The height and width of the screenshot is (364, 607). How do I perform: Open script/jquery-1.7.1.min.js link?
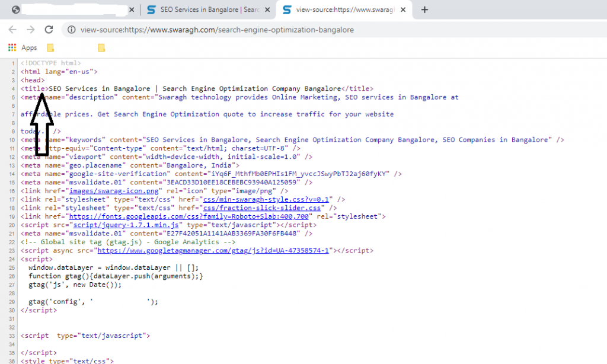(x=126, y=225)
